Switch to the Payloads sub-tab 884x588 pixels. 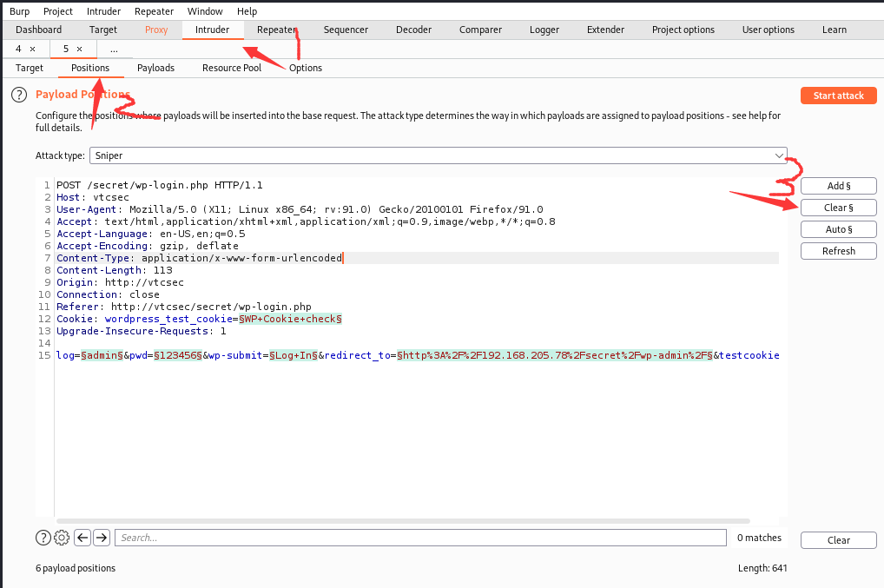(x=155, y=69)
